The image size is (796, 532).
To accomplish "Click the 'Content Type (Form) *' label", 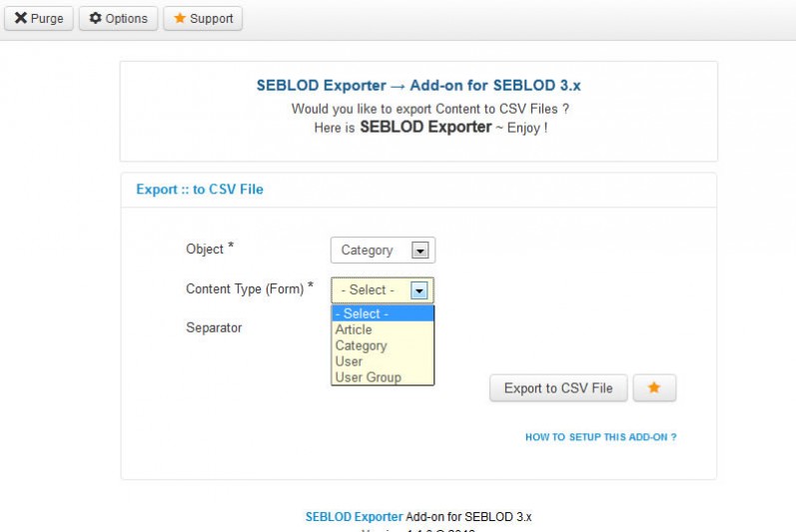I will [250, 288].
